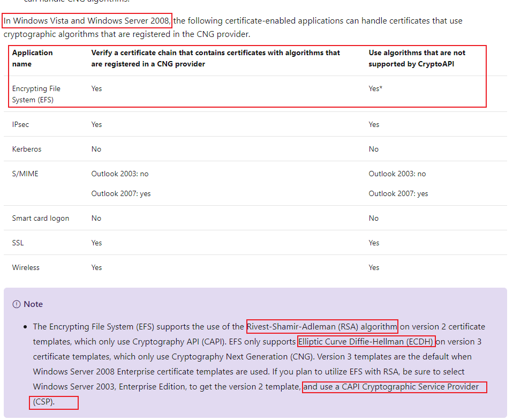Click 'Yes' in EFS verify column
Image resolution: width=513 pixels, height=420 pixels.
click(96, 89)
